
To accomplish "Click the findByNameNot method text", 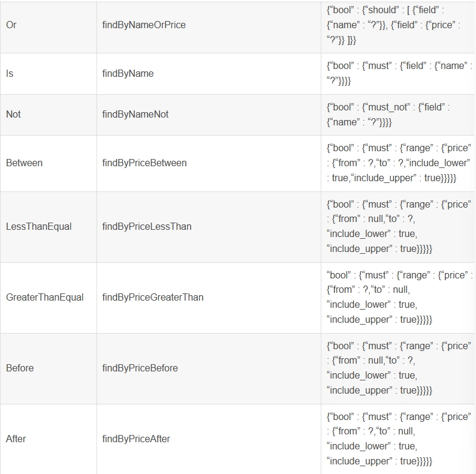I will tap(135, 114).
